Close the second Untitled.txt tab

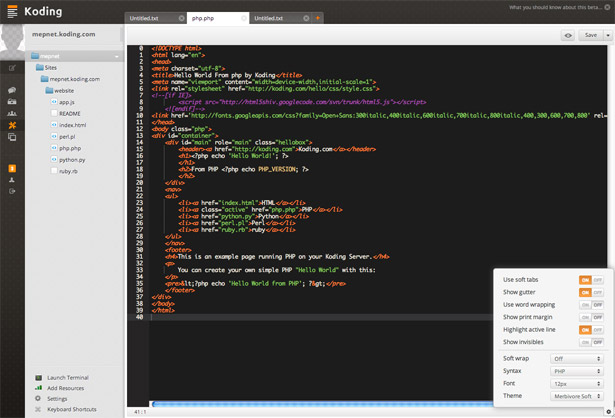tap(306, 18)
